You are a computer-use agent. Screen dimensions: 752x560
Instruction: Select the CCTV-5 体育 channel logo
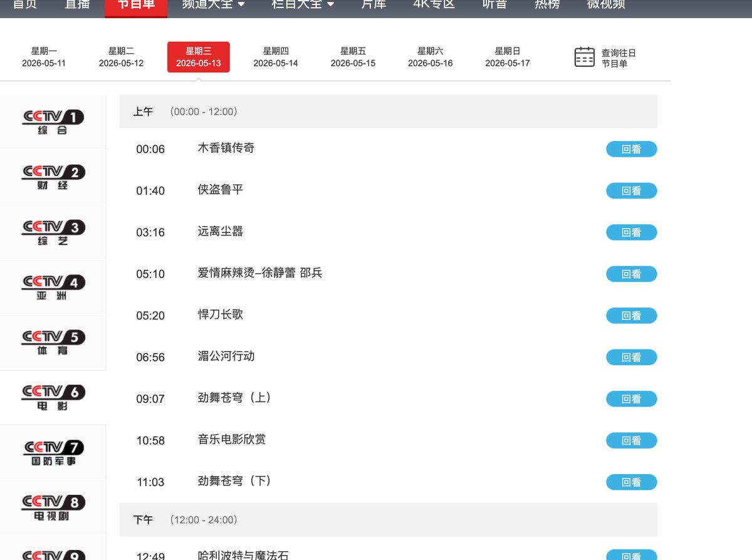[x=53, y=343]
